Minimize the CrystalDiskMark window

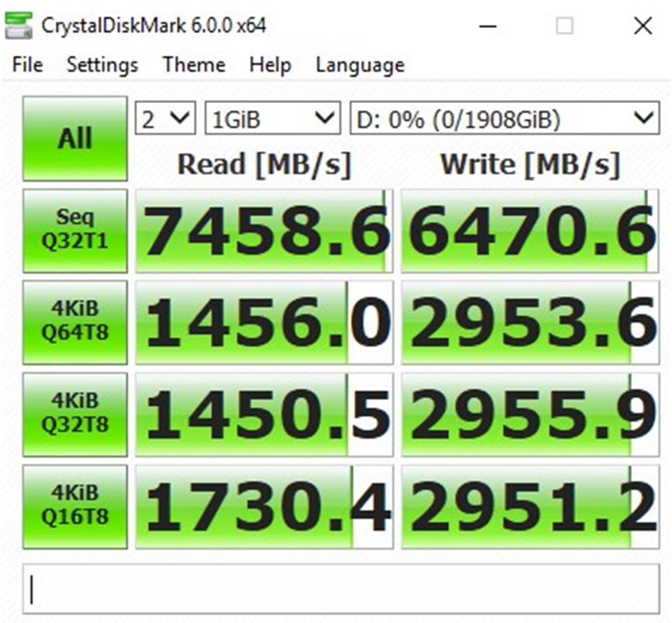[488, 26]
